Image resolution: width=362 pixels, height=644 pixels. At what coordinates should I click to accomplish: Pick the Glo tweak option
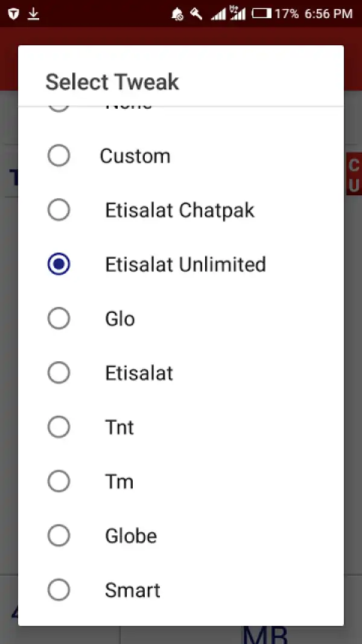pyautogui.click(x=109, y=318)
